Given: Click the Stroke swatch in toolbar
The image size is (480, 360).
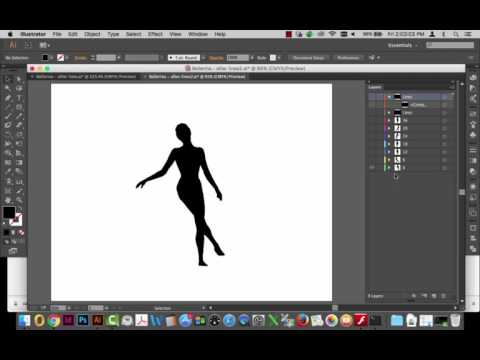Looking at the screenshot, I should pos(16,220).
